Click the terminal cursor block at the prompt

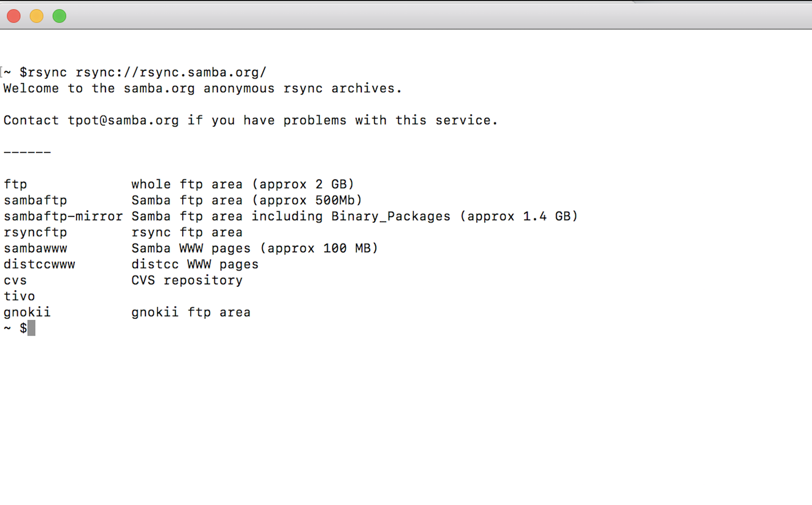click(31, 329)
